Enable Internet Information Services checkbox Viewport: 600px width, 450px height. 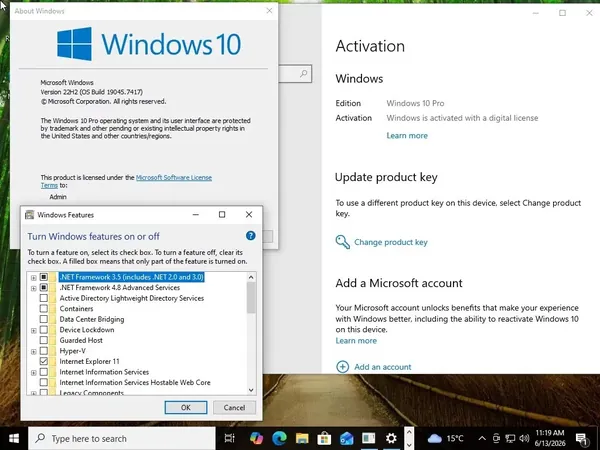[x=44, y=372]
